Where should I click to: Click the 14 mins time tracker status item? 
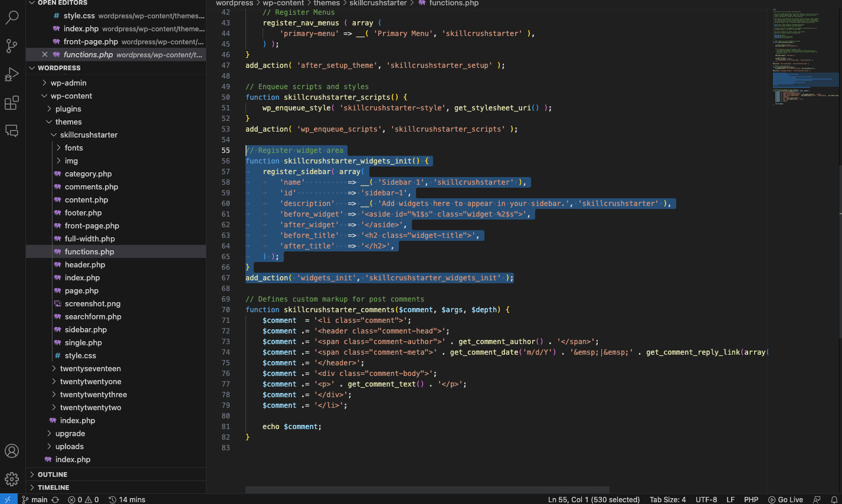tap(127, 499)
